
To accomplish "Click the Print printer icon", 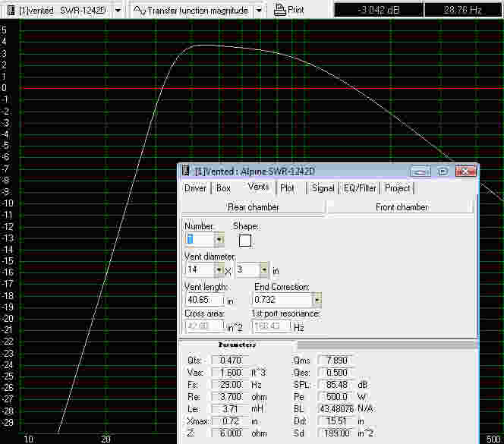I will tap(279, 10).
